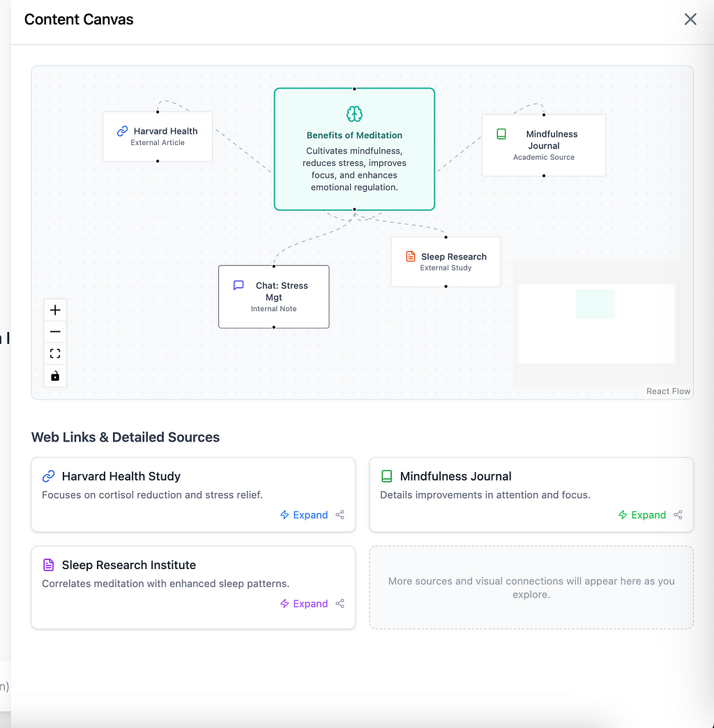Click the 'External Study' subtitle

coord(446,268)
